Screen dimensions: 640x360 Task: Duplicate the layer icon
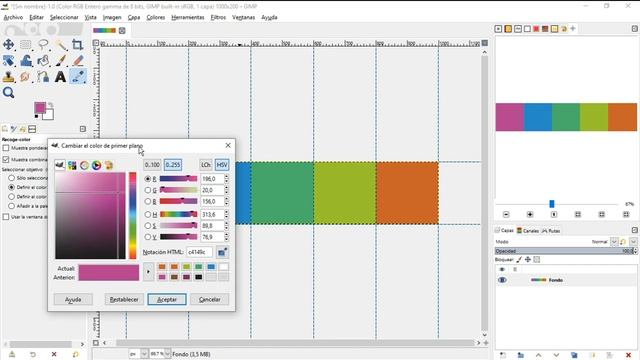574,355
